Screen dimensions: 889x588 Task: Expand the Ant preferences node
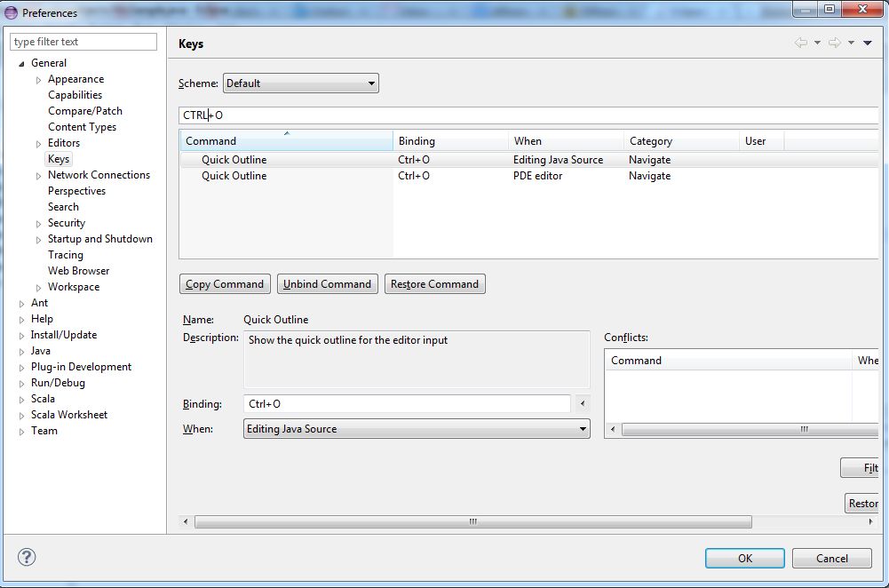click(x=21, y=304)
